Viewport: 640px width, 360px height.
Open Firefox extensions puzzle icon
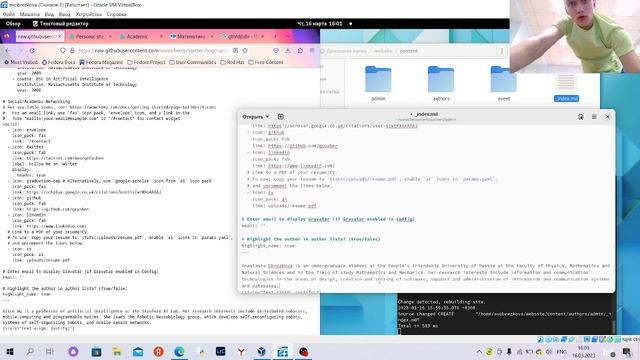click(x=300, y=51)
